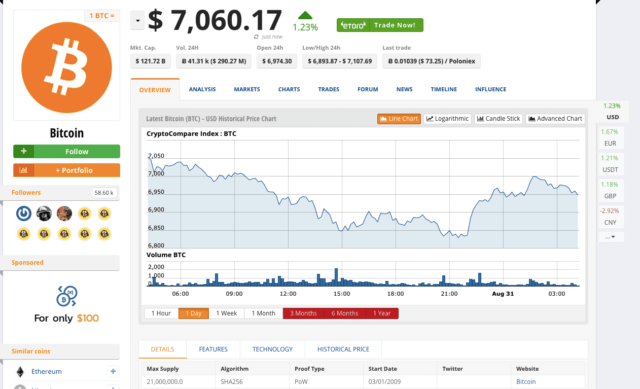Select GBP currency conversion
This screenshot has height=389, width=640.
(611, 190)
